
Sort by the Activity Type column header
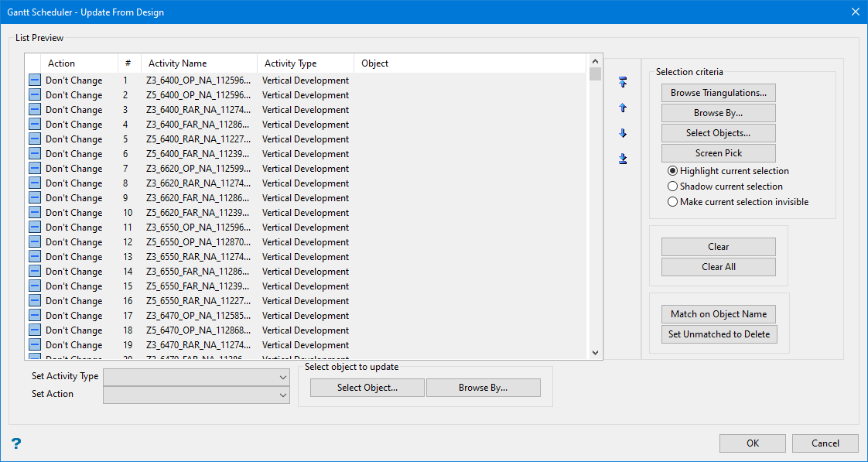pyautogui.click(x=290, y=63)
